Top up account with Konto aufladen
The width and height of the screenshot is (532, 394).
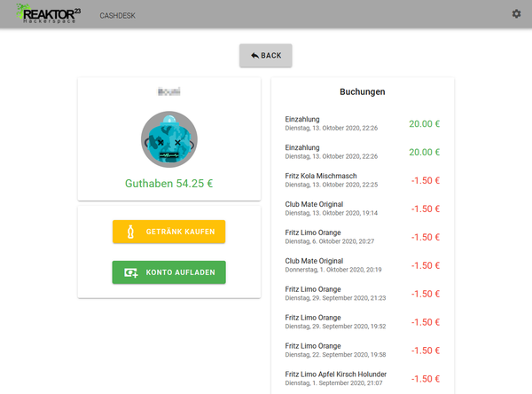click(169, 272)
